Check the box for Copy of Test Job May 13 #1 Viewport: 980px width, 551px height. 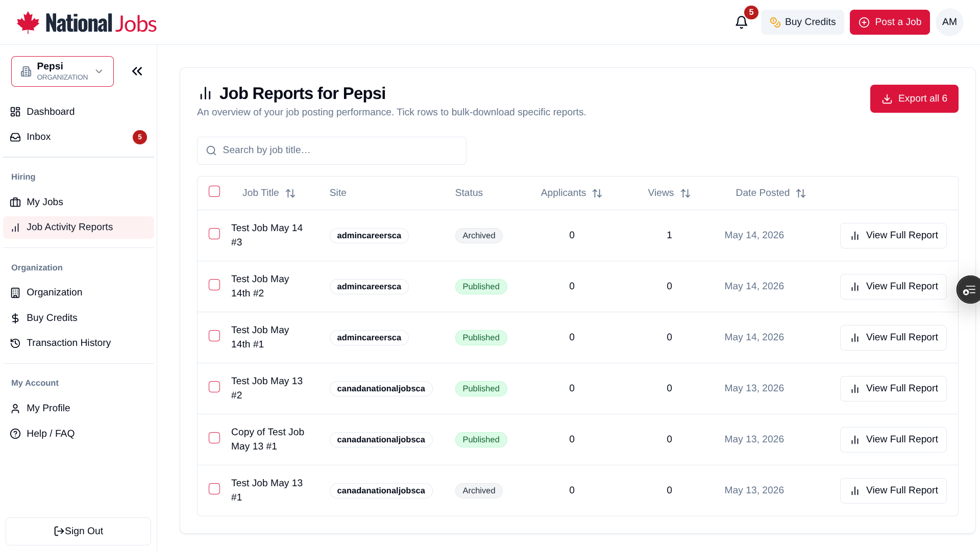tap(214, 438)
